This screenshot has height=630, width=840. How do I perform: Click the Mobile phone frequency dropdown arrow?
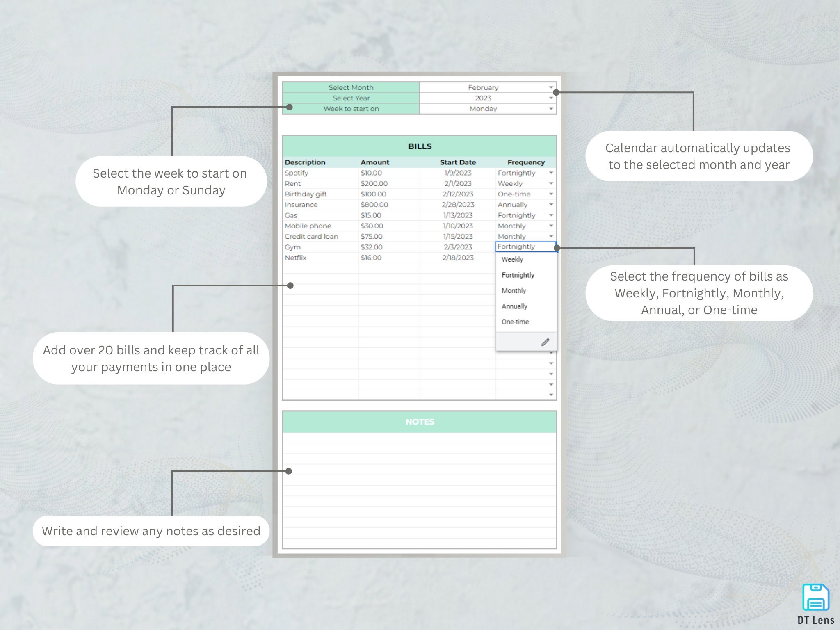coord(550,226)
